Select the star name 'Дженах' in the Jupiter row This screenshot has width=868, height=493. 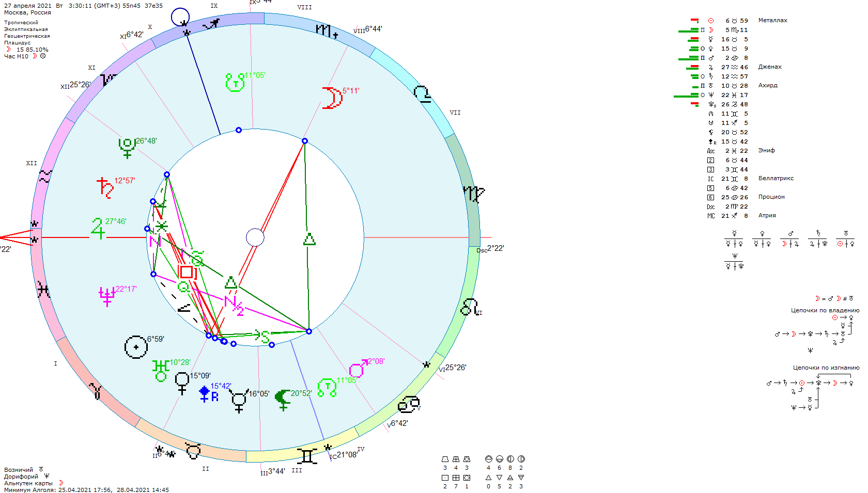pos(770,67)
